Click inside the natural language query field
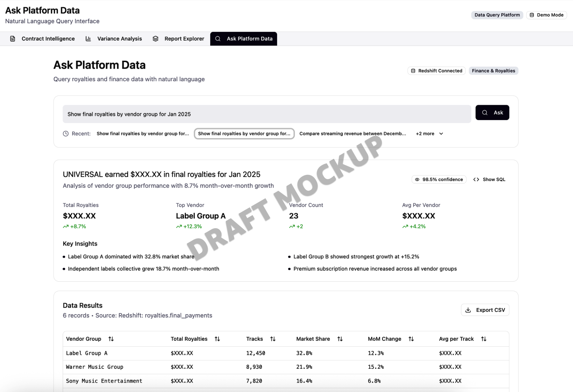The width and height of the screenshot is (573, 392). coord(266,114)
